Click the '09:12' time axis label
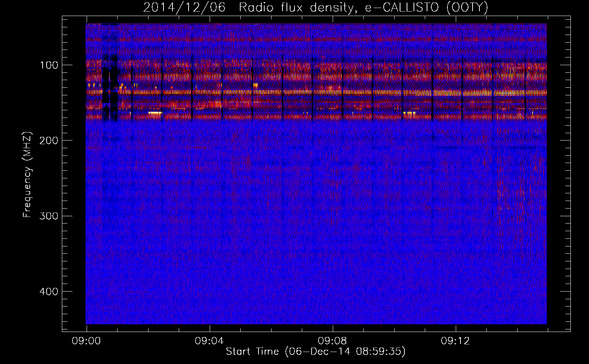The height and width of the screenshot is (364, 589). [x=455, y=341]
